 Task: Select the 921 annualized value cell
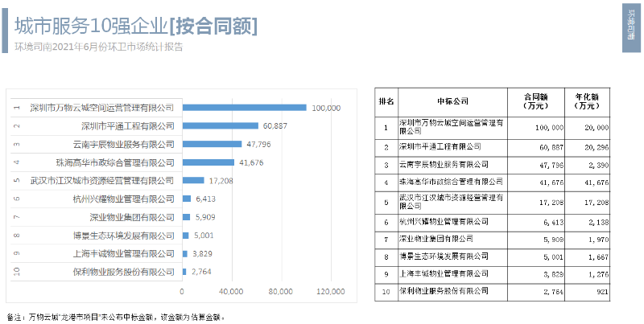coord(603,293)
